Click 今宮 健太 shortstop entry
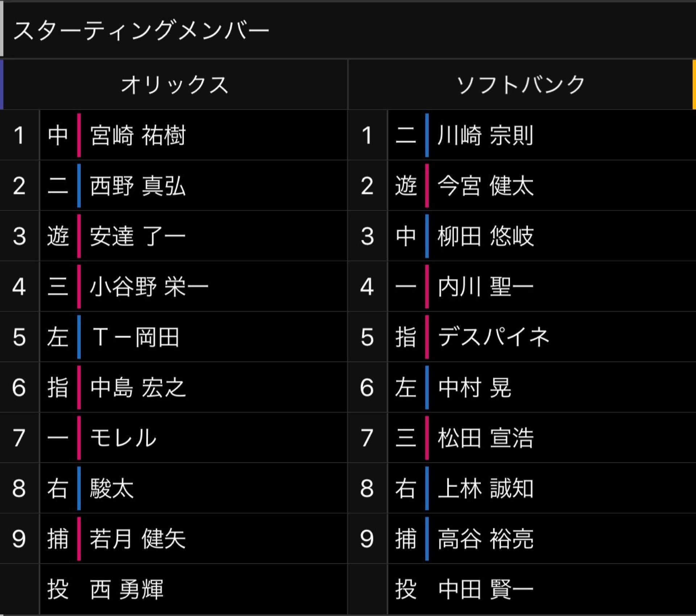The image size is (696, 616). pyautogui.click(x=485, y=186)
